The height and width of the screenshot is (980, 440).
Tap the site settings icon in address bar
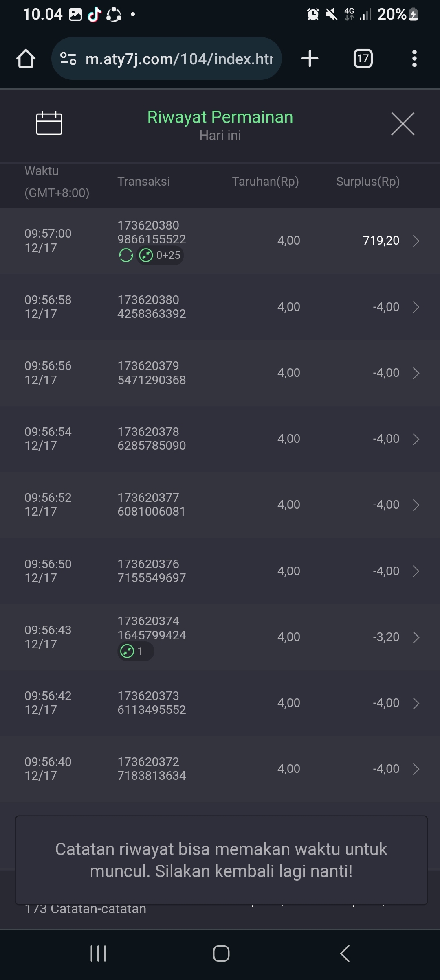click(x=68, y=59)
